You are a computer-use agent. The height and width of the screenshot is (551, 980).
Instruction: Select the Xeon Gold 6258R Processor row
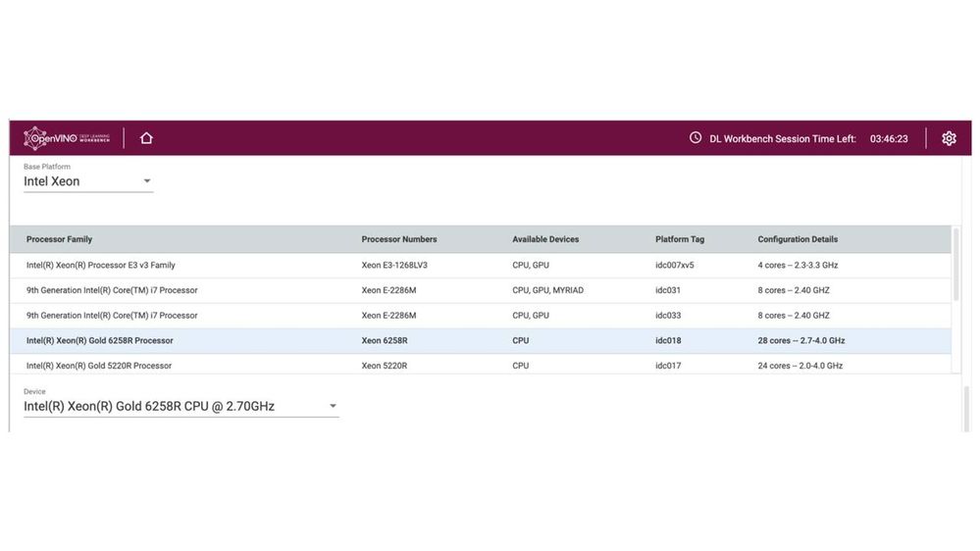pos(480,340)
